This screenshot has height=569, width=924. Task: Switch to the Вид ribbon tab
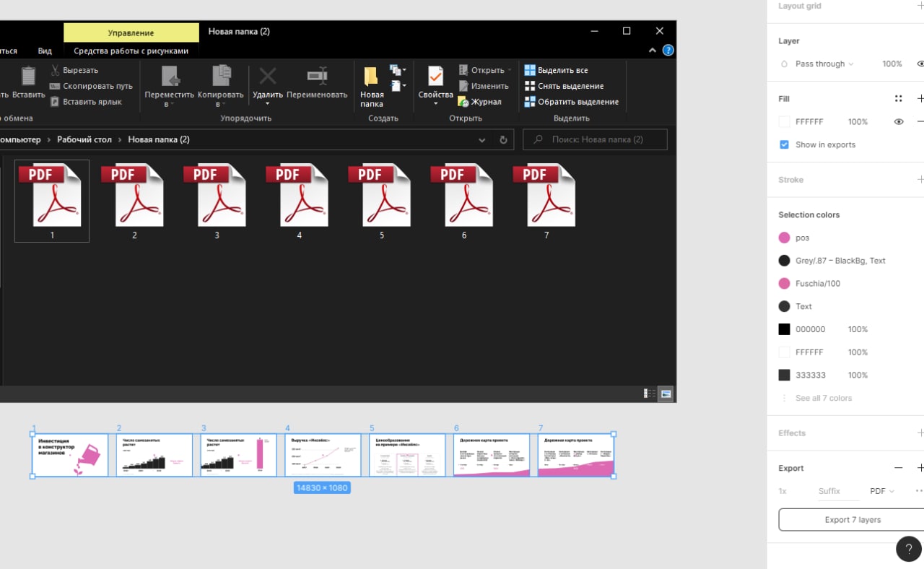pyautogui.click(x=45, y=51)
